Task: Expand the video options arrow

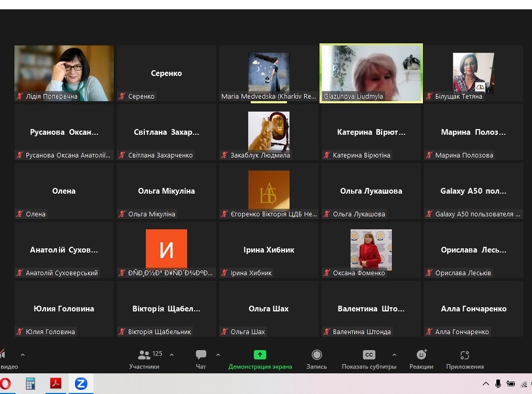Action: 22,355
